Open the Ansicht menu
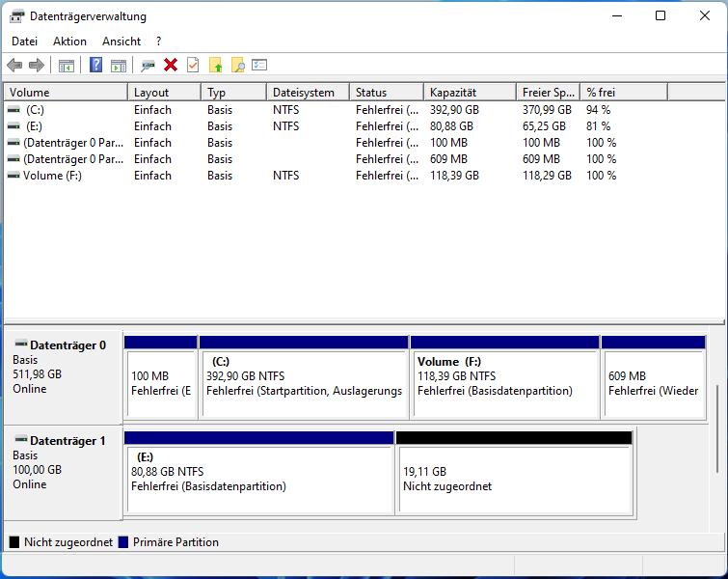The image size is (728, 579). (121, 41)
